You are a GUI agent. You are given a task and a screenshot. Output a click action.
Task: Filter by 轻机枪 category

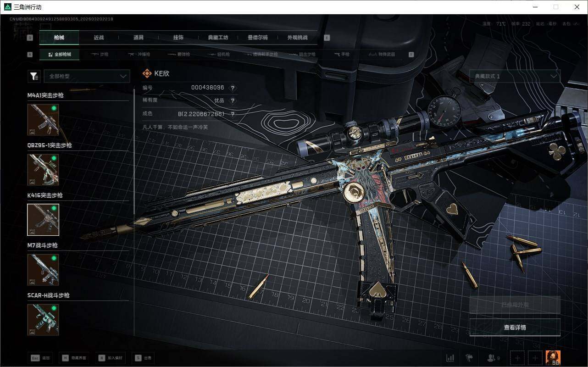(x=218, y=54)
